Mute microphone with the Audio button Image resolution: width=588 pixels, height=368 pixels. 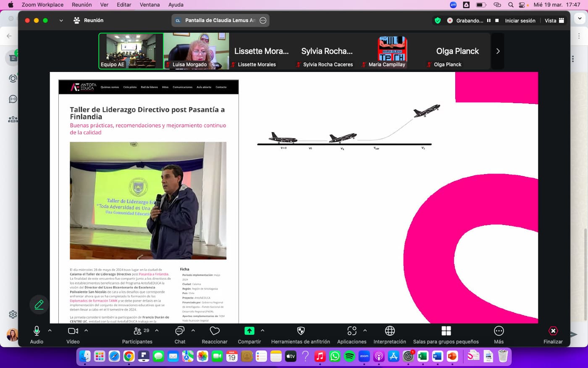pos(37,335)
